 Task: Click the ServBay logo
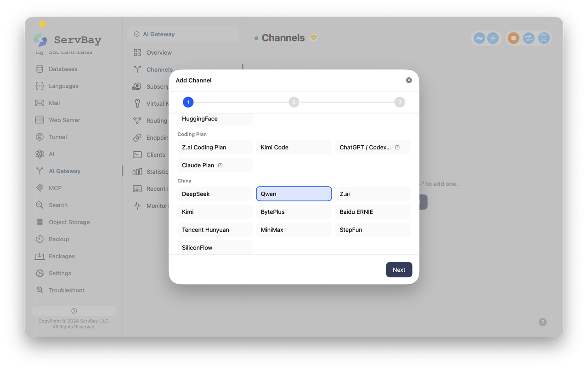click(x=68, y=40)
